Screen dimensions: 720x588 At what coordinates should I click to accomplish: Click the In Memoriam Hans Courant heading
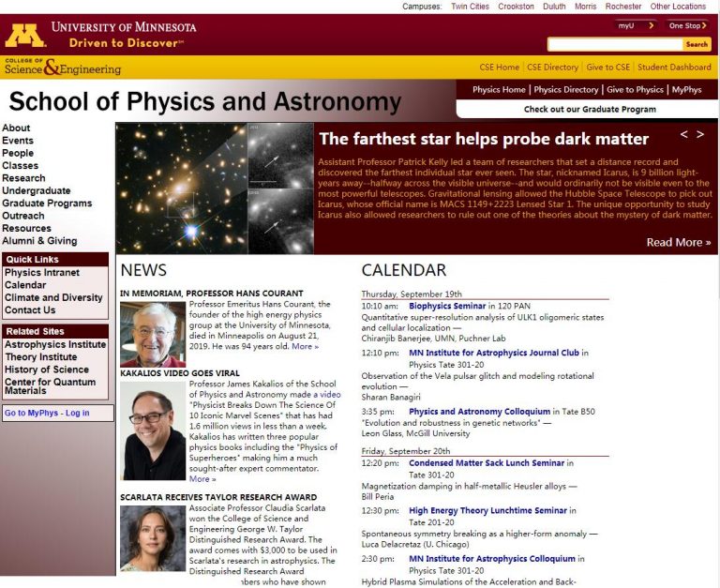coord(212,294)
